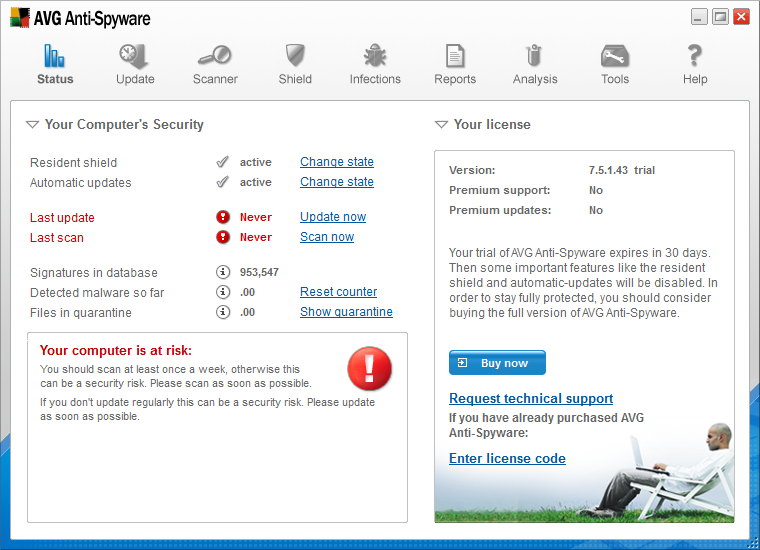Show the quarantine files list

pyautogui.click(x=346, y=312)
